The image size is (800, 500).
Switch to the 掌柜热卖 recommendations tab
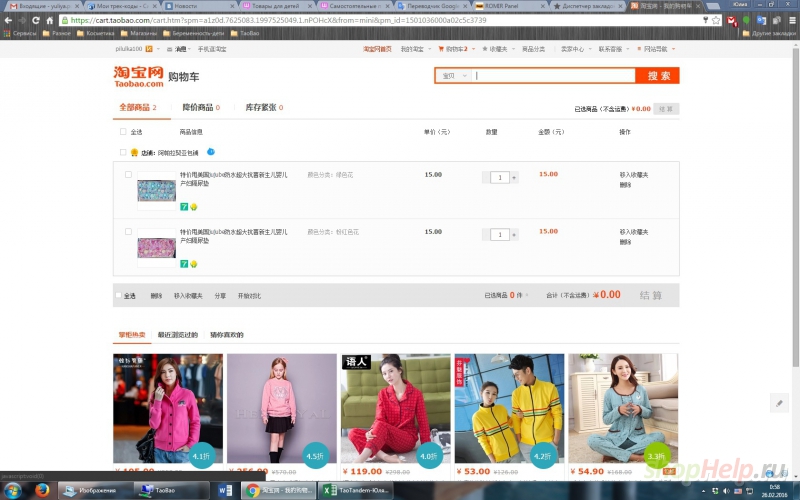(132, 335)
